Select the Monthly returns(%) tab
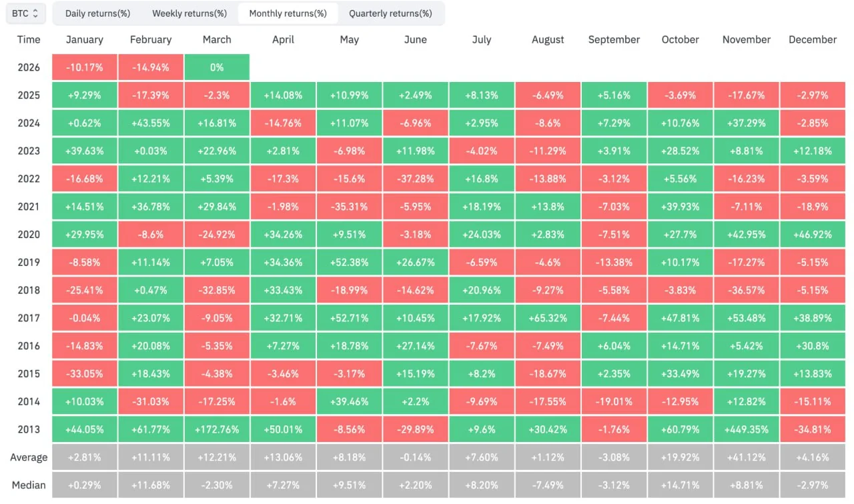 [288, 13]
